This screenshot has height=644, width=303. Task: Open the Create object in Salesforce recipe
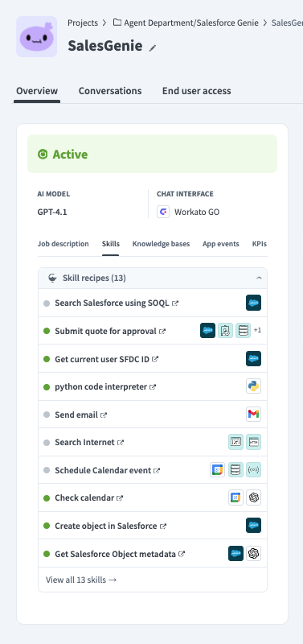click(106, 526)
